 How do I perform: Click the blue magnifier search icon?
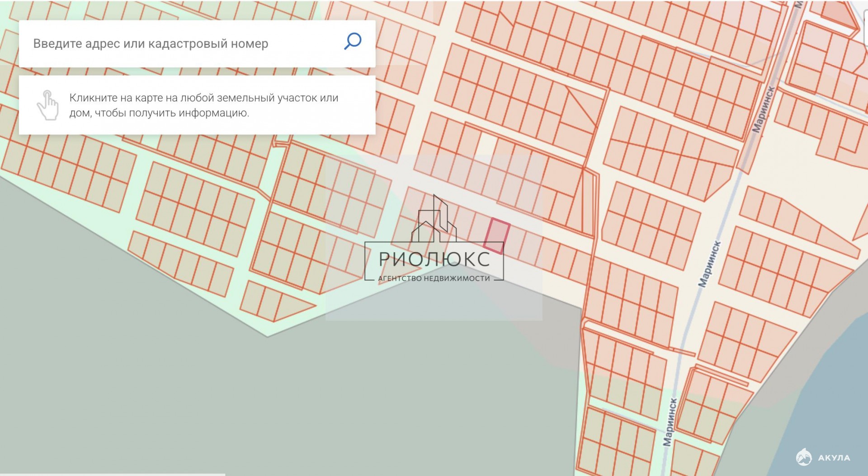click(353, 41)
